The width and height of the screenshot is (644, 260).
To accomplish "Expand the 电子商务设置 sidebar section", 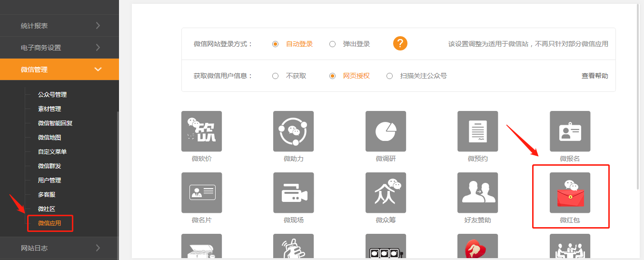I will (59, 48).
